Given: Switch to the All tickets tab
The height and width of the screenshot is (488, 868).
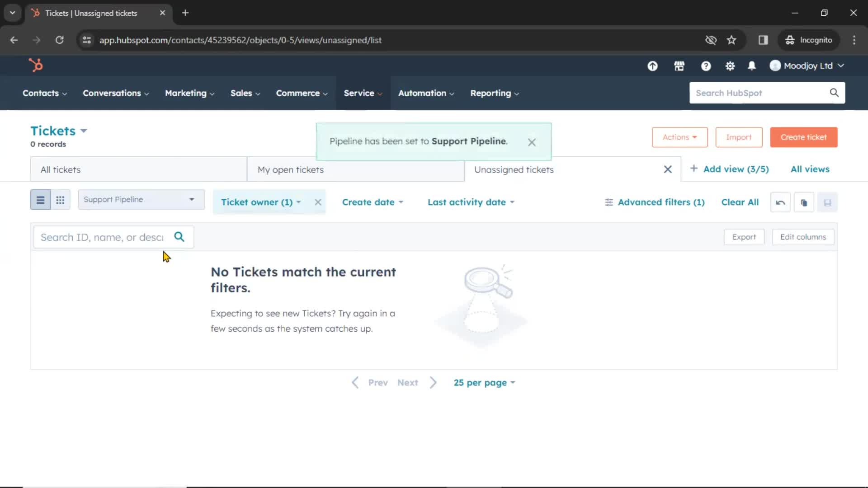Looking at the screenshot, I should [60, 169].
